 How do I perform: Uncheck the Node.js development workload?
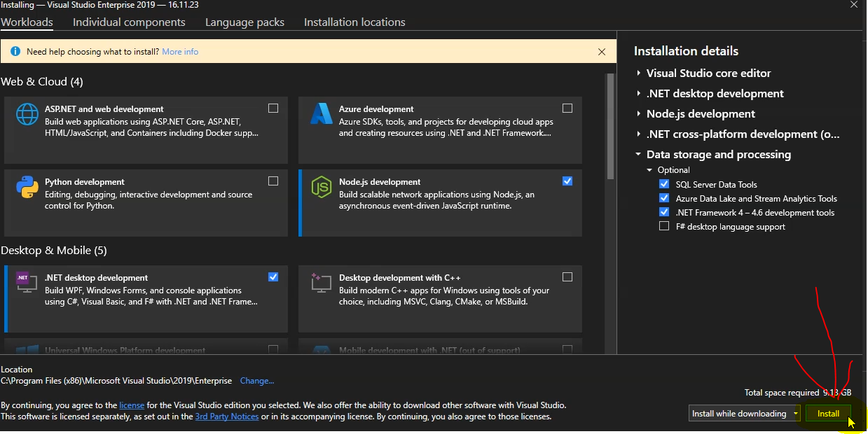click(x=567, y=181)
